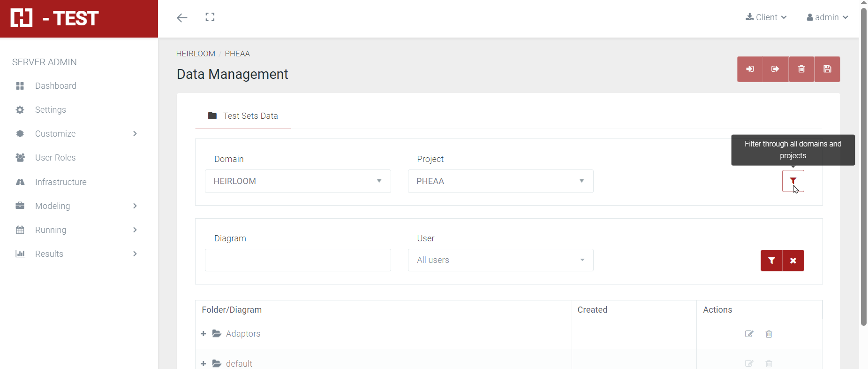The width and height of the screenshot is (868, 369).
Task: Click the HEIRLOOM breadcrumb link
Action: pyautogui.click(x=196, y=54)
